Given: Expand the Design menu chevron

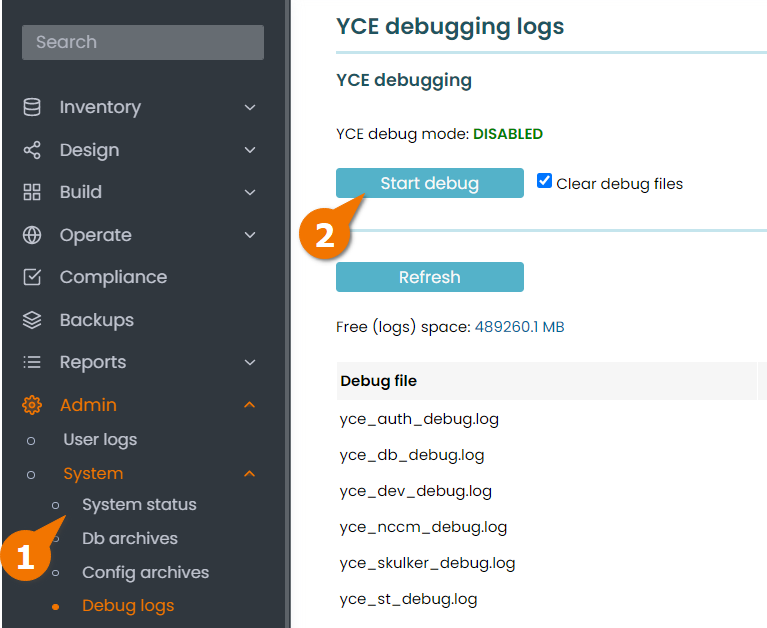Looking at the screenshot, I should [x=250, y=150].
